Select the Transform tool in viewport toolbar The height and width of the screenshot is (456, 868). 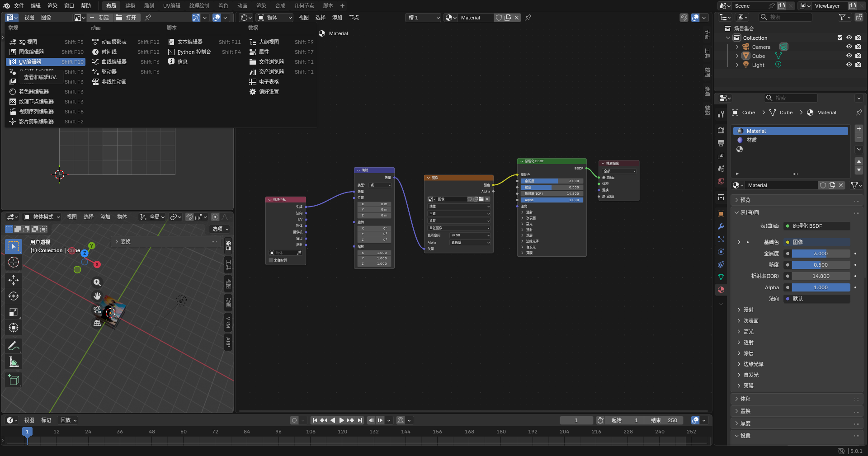click(x=14, y=328)
